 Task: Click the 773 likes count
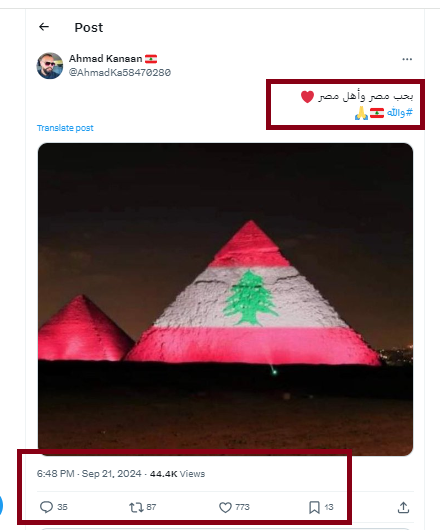(242, 507)
